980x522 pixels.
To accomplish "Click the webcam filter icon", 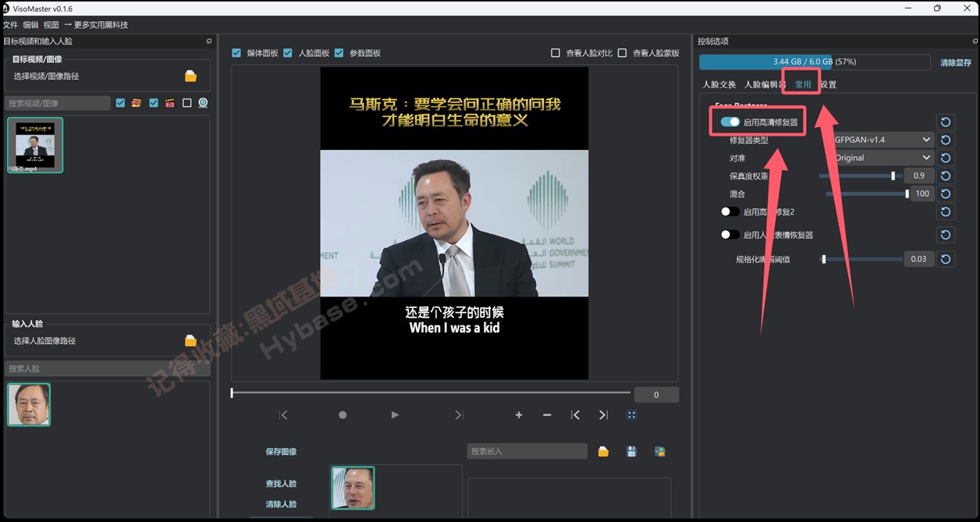I will coord(203,103).
